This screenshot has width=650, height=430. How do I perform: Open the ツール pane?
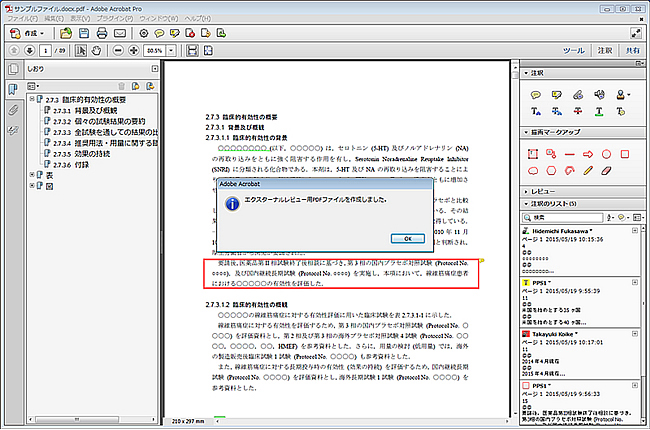574,51
